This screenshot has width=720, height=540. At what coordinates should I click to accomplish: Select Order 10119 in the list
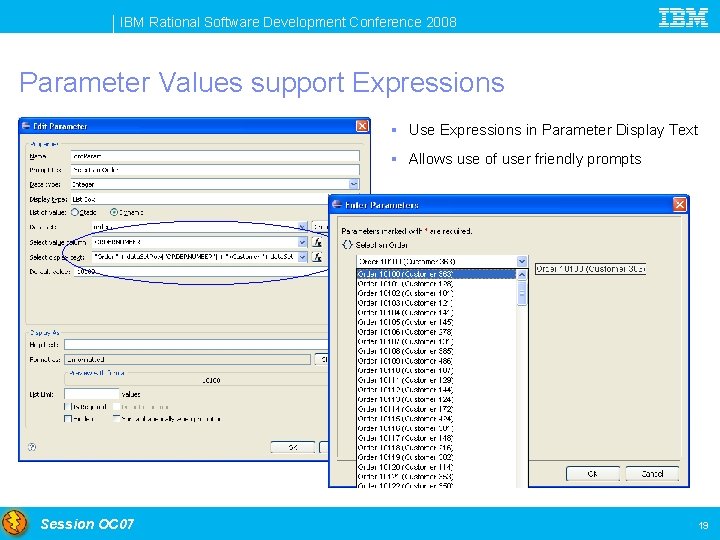tap(436, 457)
